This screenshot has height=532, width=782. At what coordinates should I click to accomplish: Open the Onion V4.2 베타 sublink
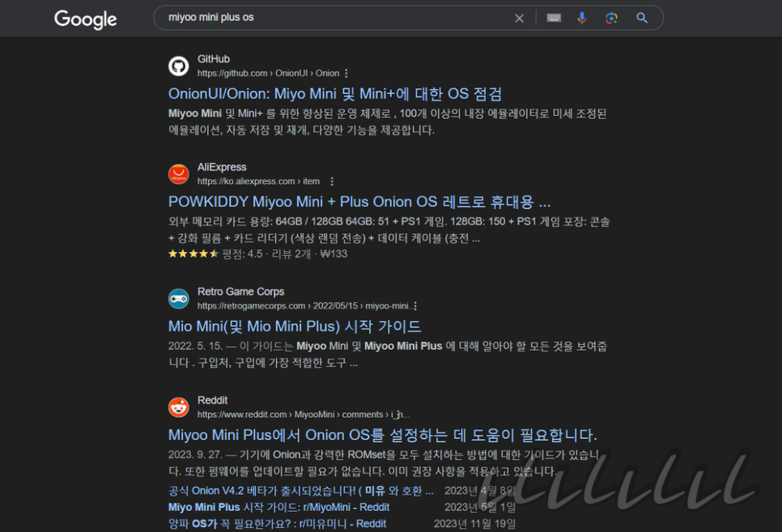(300, 491)
